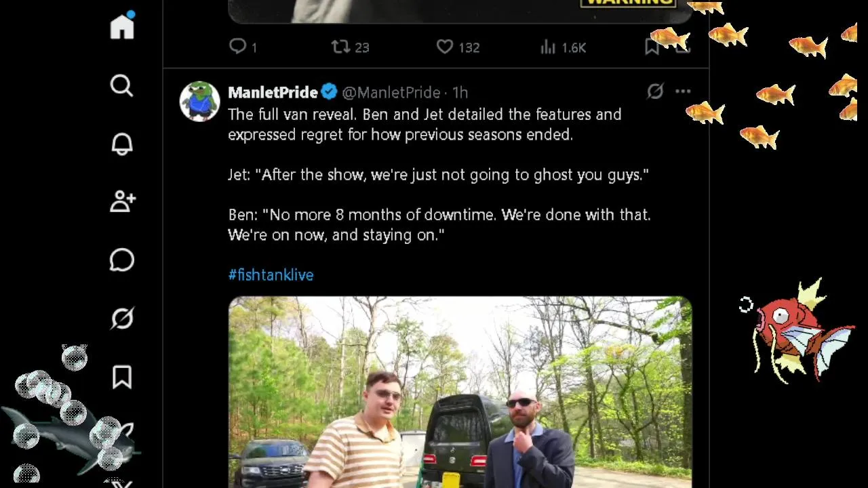Image resolution: width=868 pixels, height=488 pixels.
Task: Open Search from the left sidebar
Action: coord(122,85)
